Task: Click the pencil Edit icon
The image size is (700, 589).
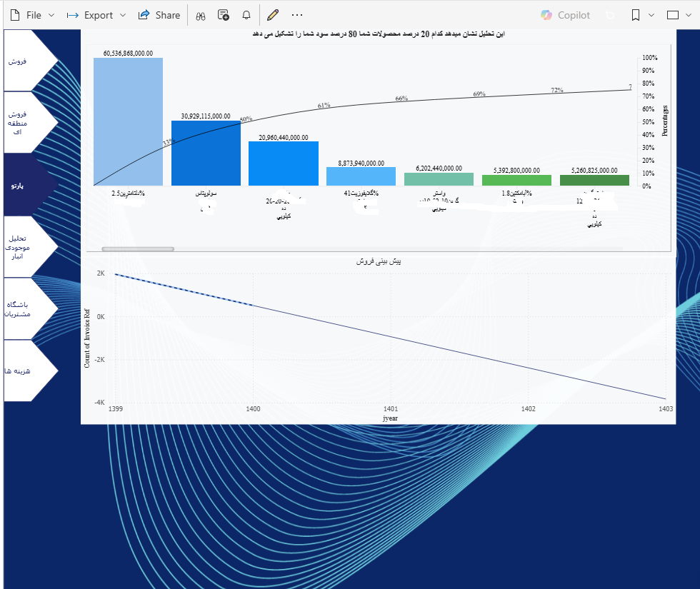Action: (272, 15)
